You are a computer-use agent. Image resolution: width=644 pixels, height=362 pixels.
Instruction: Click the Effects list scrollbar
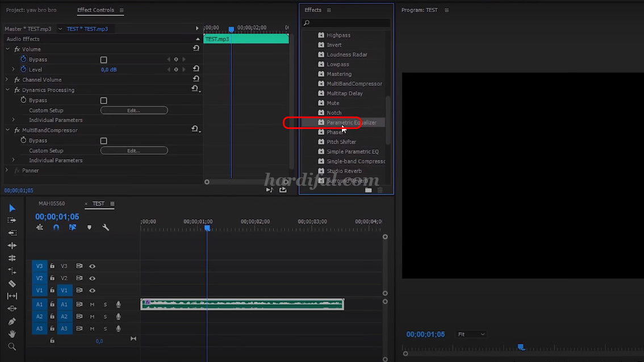[388, 120]
